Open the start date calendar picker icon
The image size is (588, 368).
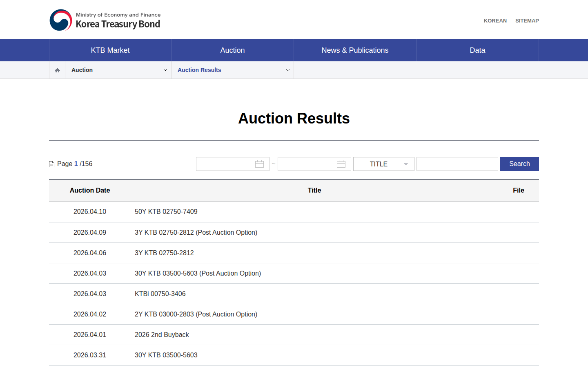(x=259, y=164)
